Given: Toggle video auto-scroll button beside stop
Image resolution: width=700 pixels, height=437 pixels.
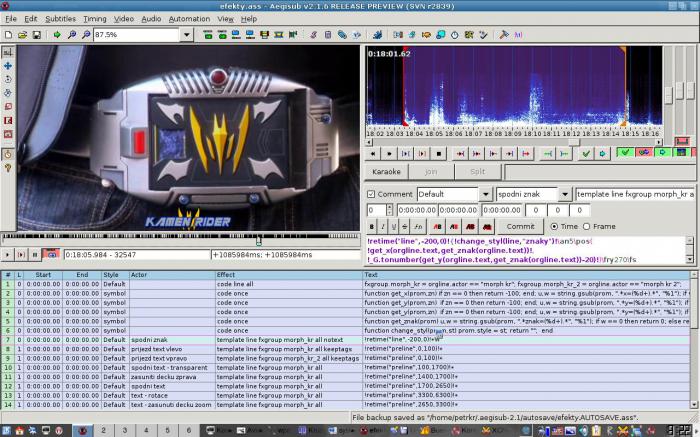Looking at the screenshot, I should point(51,254).
